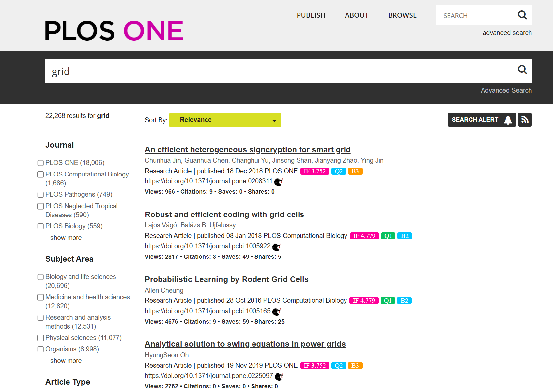Viewport: 553px width, 392px height.
Task: Open the PUBLISH menu
Action: (x=311, y=15)
